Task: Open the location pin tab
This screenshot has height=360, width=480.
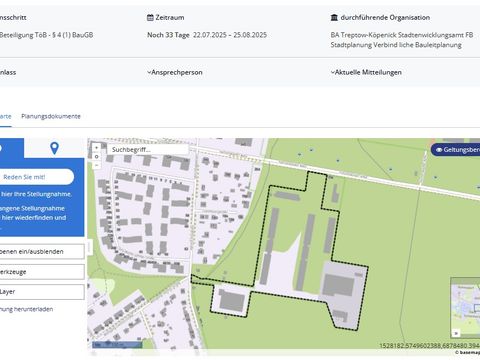Action: [x=54, y=148]
